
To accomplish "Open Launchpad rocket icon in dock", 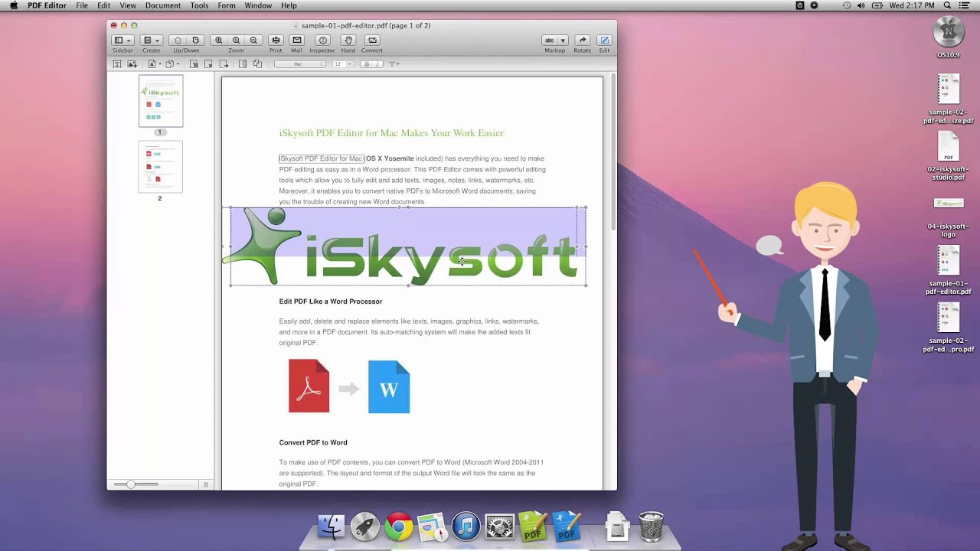I will click(364, 527).
